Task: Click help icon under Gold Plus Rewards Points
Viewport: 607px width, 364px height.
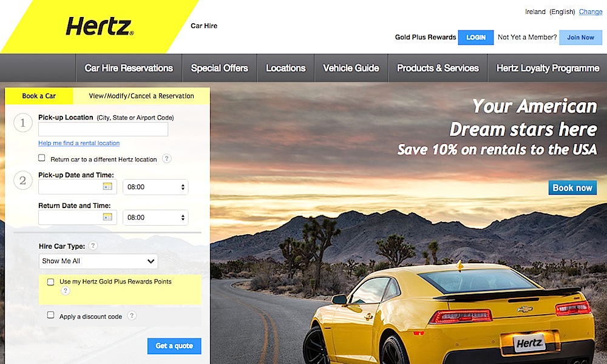Action: coord(66,291)
